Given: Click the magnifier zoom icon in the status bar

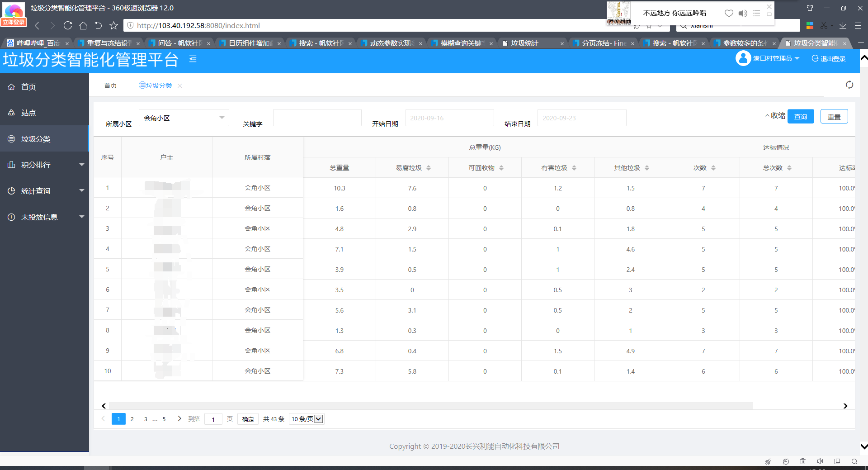Looking at the screenshot, I should tap(854, 461).
